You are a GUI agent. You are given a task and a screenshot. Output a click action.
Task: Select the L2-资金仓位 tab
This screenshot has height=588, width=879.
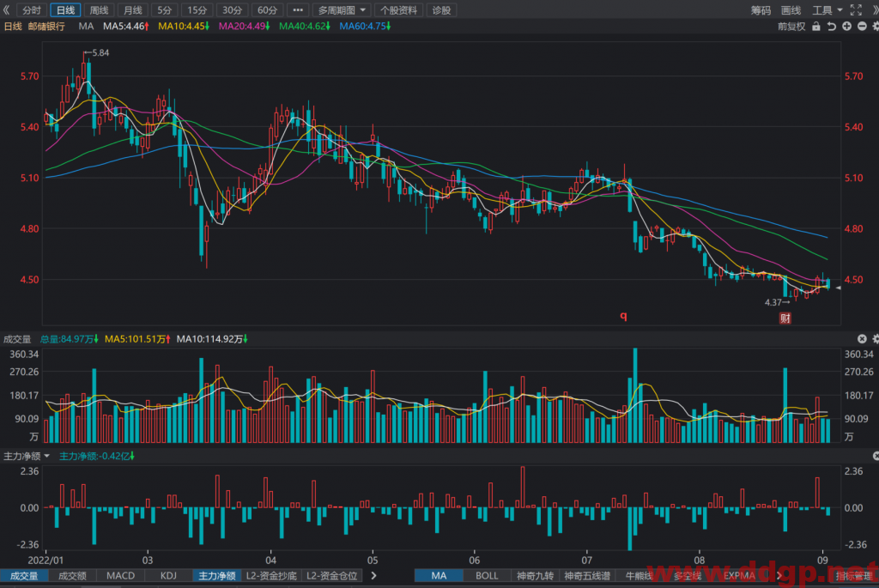332,576
